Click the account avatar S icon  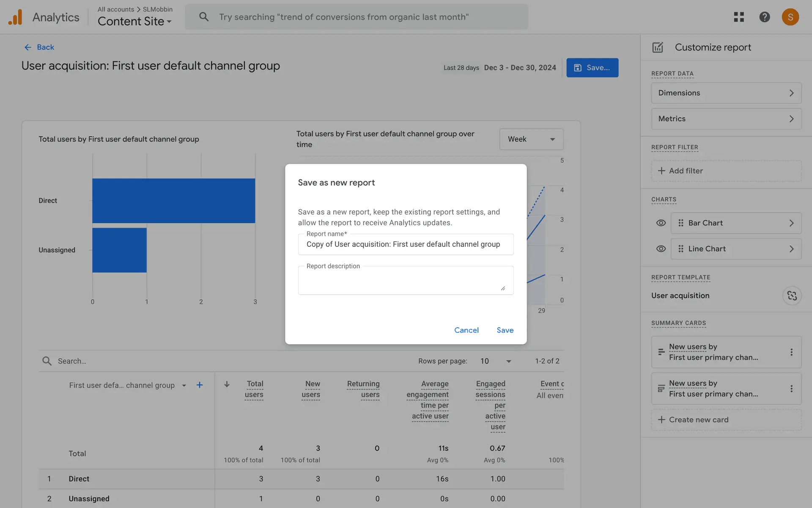pyautogui.click(x=790, y=17)
